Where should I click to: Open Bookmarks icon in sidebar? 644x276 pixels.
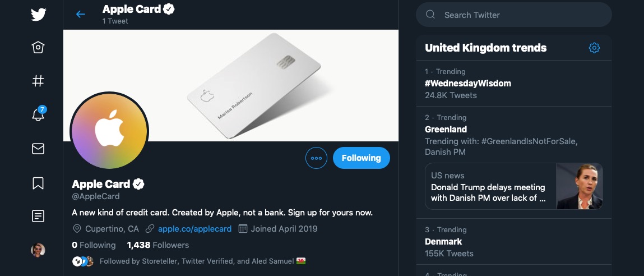(x=38, y=183)
